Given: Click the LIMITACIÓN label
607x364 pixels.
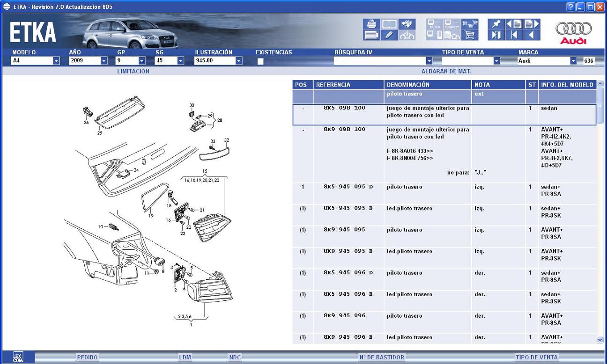Looking at the screenshot, I should [133, 72].
